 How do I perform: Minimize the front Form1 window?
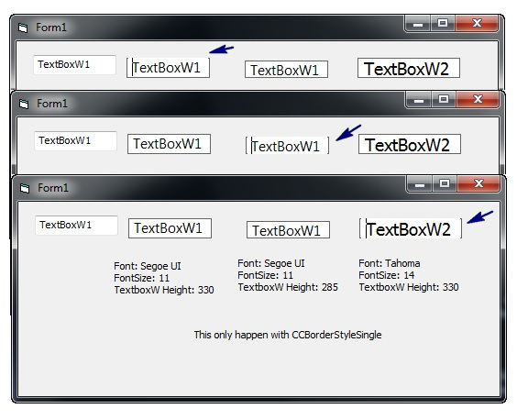(x=420, y=184)
